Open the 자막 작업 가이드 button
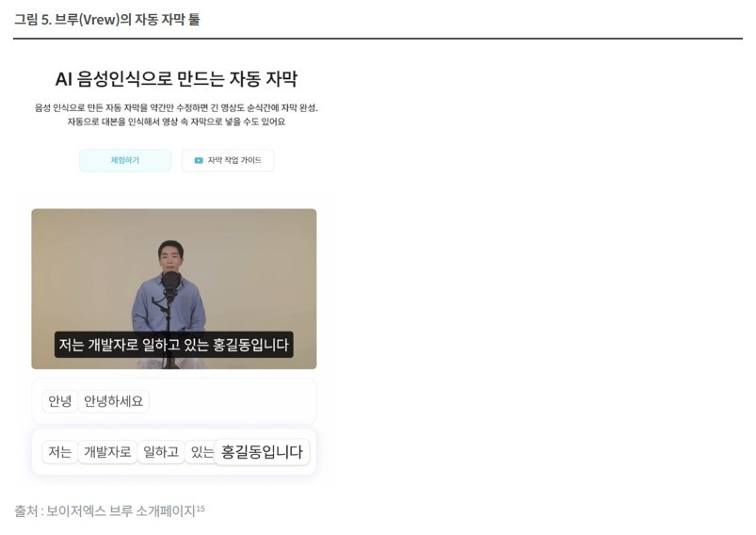The height and width of the screenshot is (535, 756). 228,160
